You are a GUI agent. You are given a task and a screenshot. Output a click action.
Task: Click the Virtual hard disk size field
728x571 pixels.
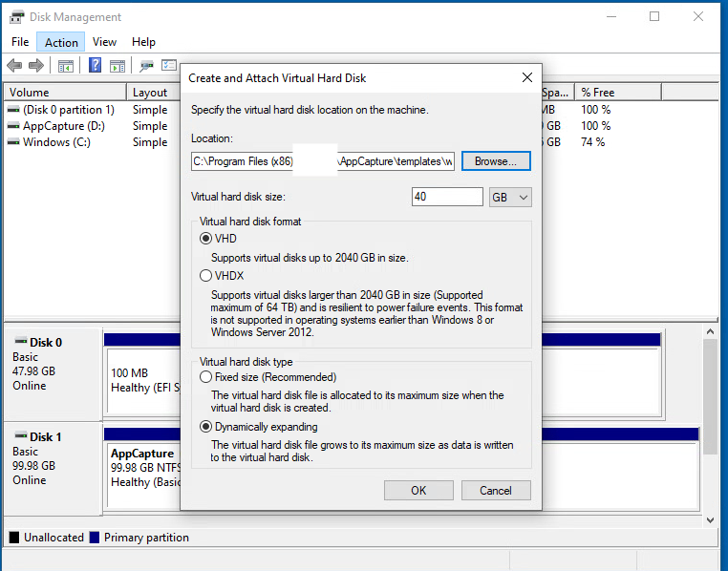click(x=447, y=197)
